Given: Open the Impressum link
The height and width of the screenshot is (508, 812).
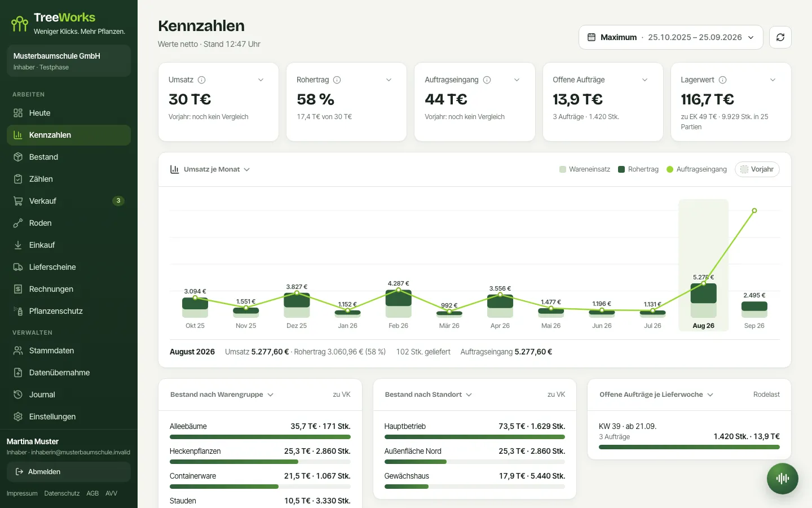Looking at the screenshot, I should (x=22, y=493).
